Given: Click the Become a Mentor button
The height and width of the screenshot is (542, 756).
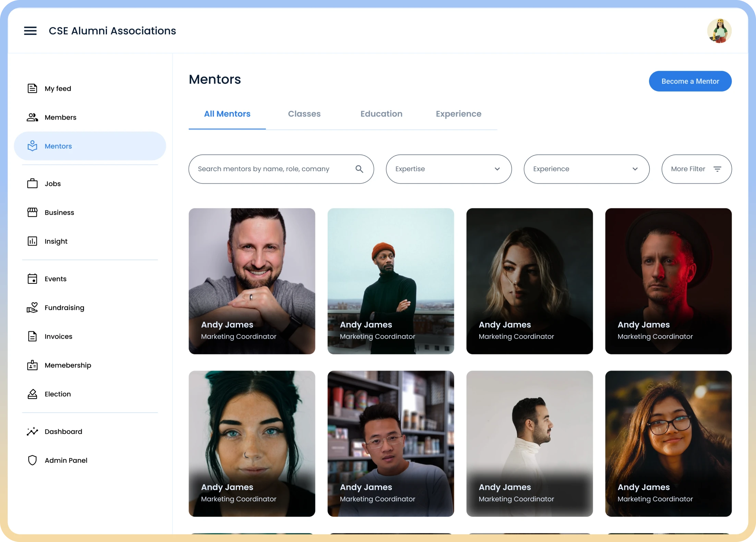Looking at the screenshot, I should click(x=690, y=81).
